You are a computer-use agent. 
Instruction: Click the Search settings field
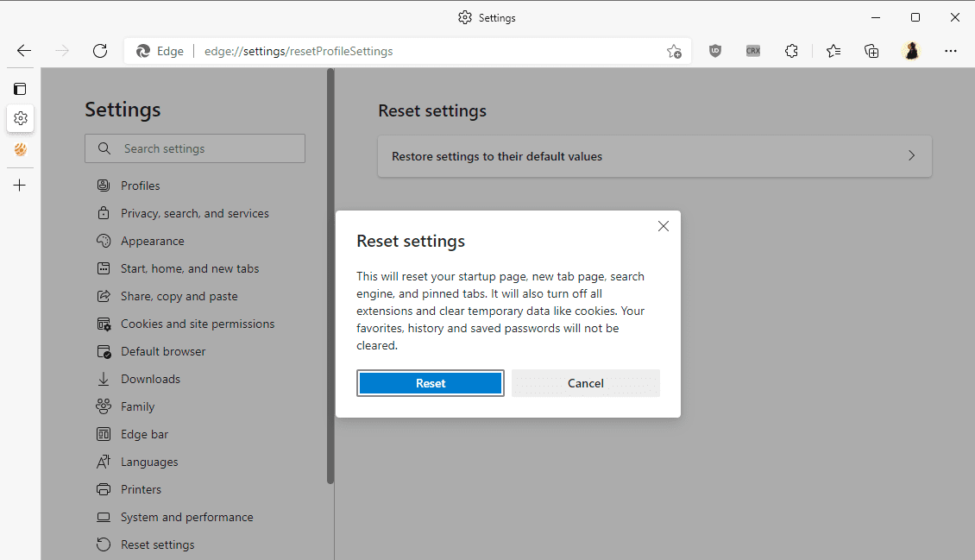tap(194, 148)
